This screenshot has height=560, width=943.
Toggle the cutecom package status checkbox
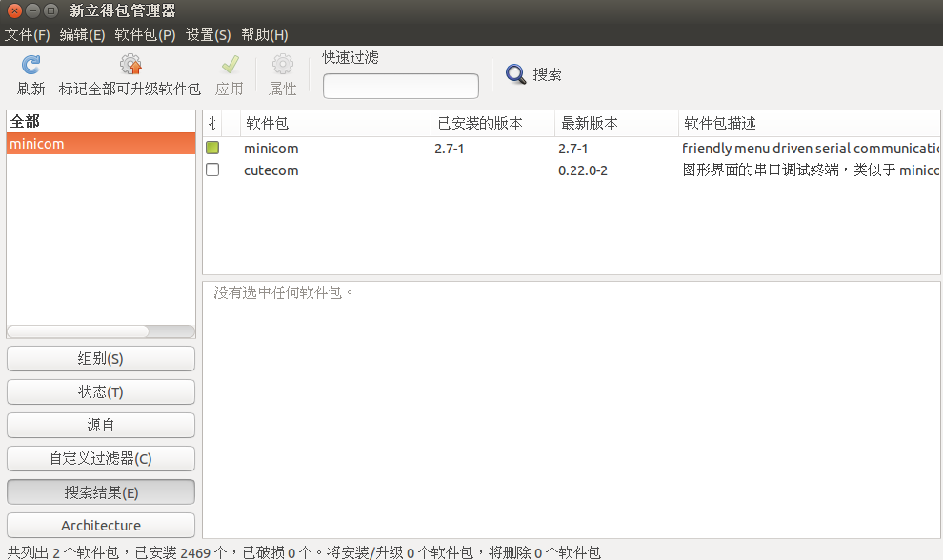tap(212, 170)
